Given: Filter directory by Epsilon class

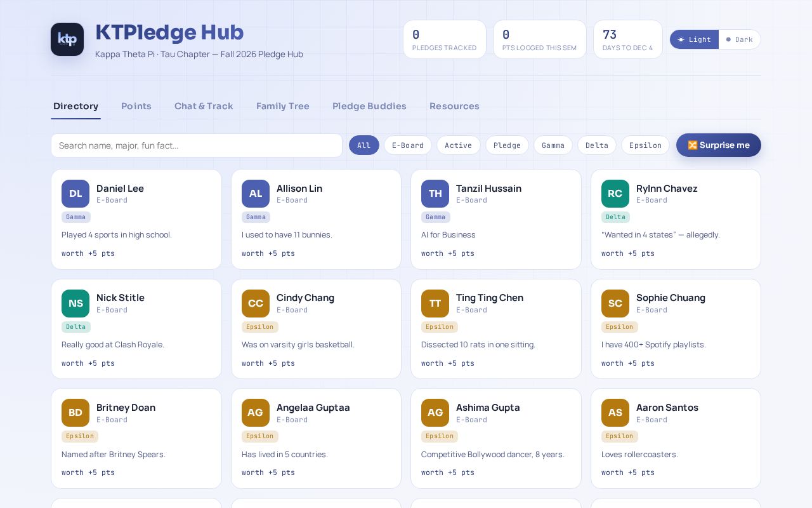Looking at the screenshot, I should (645, 145).
